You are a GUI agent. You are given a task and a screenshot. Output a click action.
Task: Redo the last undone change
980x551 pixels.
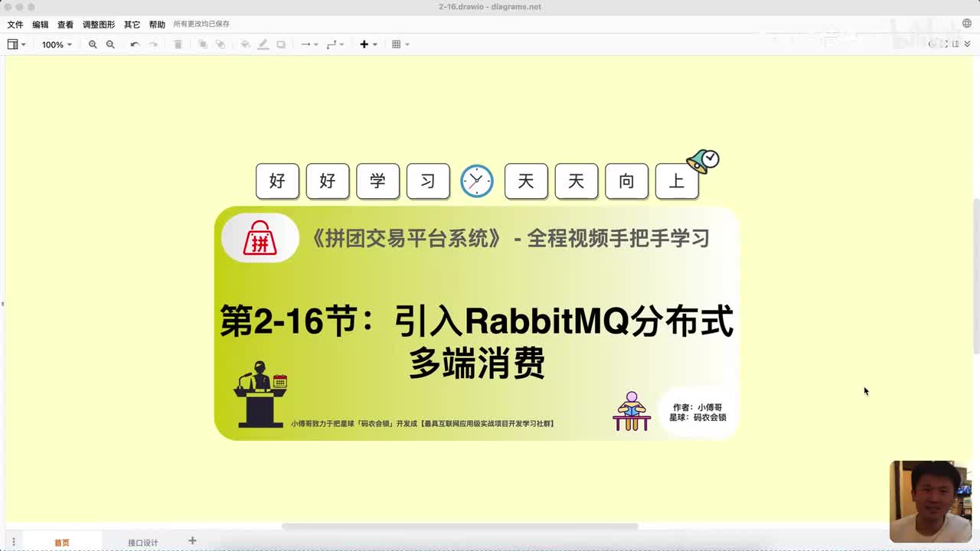click(x=153, y=44)
